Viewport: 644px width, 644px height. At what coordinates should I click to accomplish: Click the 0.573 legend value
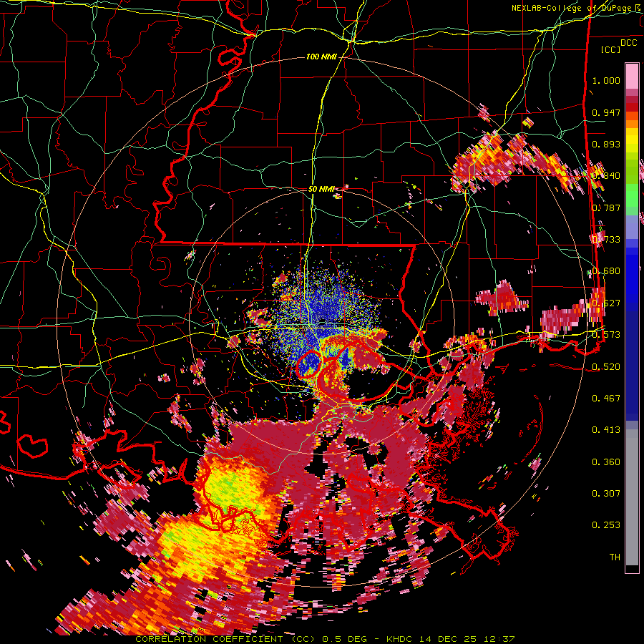pos(606,334)
